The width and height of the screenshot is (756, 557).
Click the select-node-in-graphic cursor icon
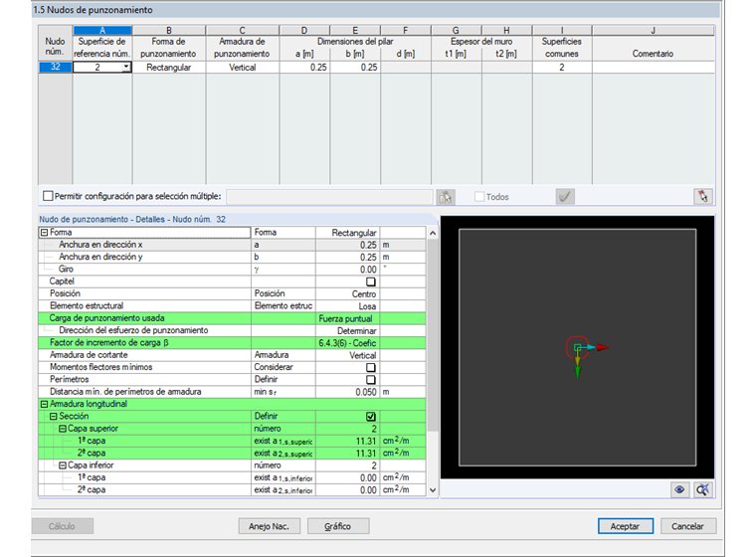pos(703,197)
